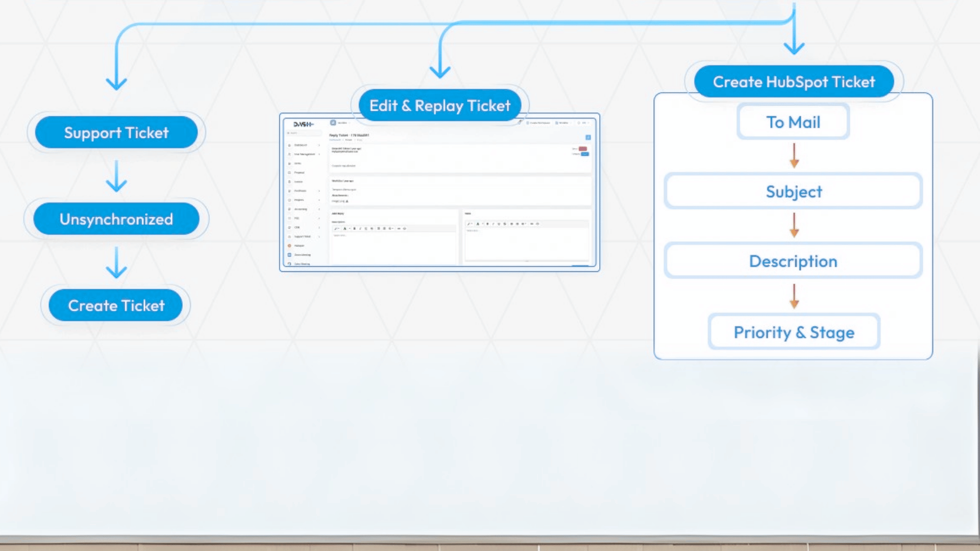The width and height of the screenshot is (980, 551).
Task: Click the red status badge on the ticket
Action: [583, 148]
